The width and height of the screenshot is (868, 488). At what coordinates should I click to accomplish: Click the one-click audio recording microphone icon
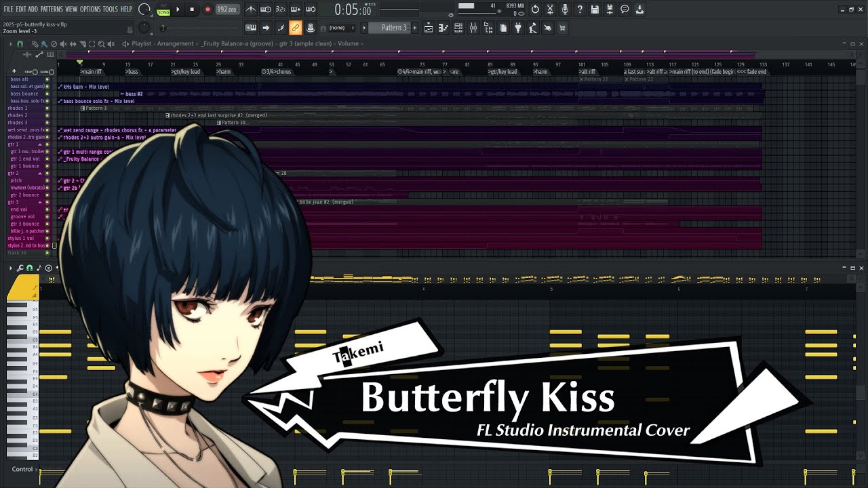[565, 9]
